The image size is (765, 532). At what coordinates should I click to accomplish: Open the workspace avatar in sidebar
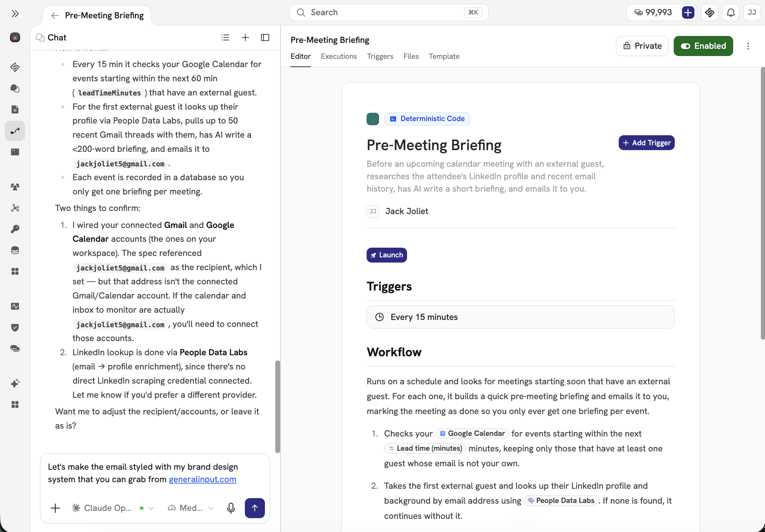15,37
